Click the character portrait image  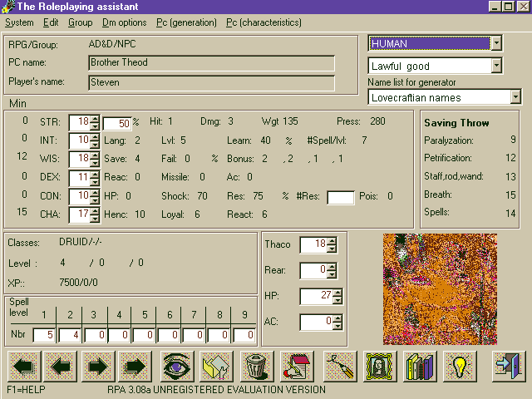[x=439, y=288]
